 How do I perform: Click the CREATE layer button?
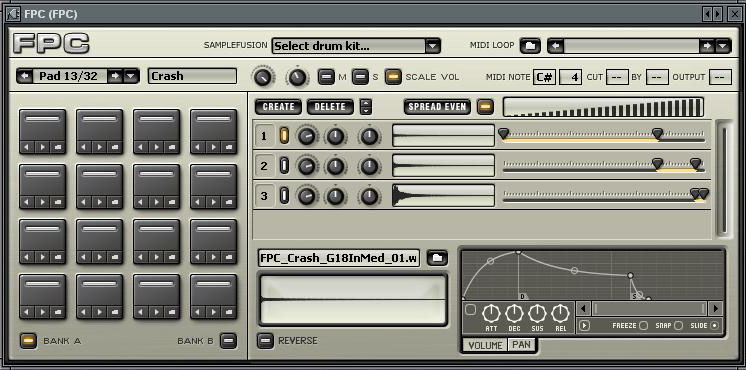[278, 107]
